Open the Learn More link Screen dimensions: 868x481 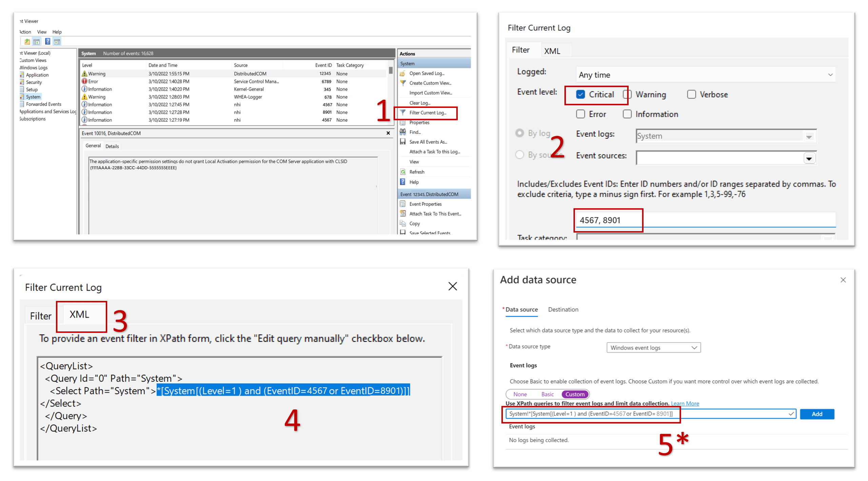[x=685, y=403]
